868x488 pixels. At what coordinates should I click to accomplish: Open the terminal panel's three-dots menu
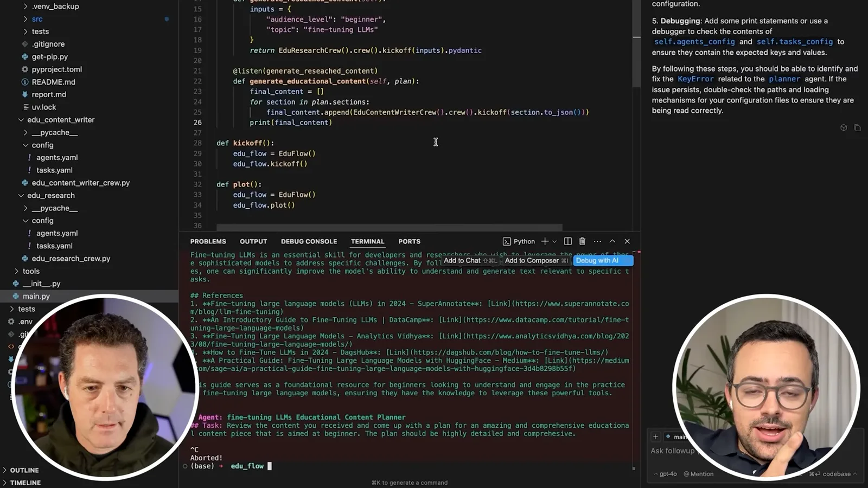597,241
